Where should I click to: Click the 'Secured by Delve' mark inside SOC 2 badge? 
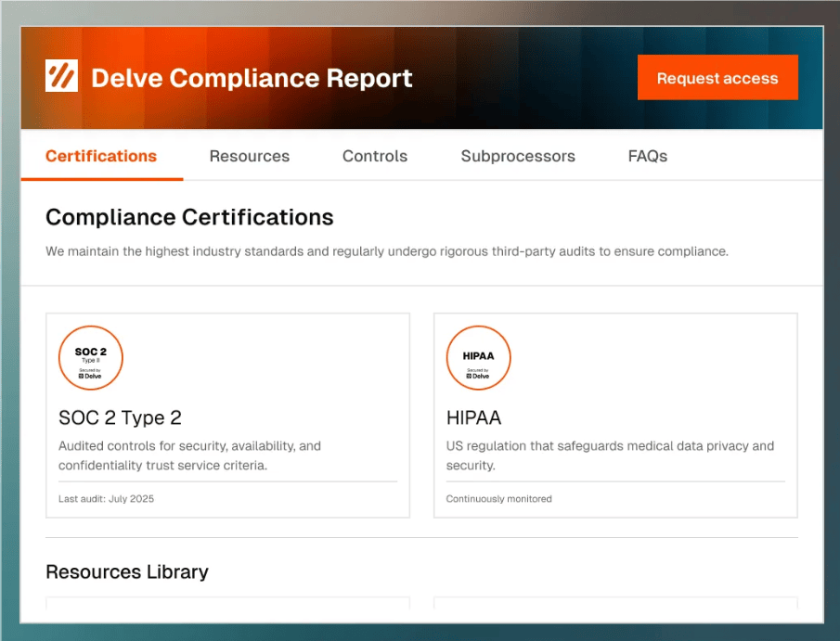(x=91, y=373)
